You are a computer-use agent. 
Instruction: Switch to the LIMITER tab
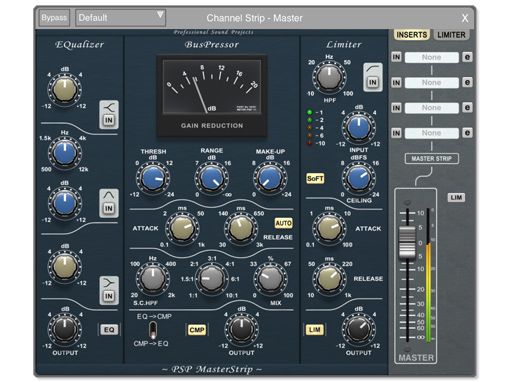click(x=451, y=35)
